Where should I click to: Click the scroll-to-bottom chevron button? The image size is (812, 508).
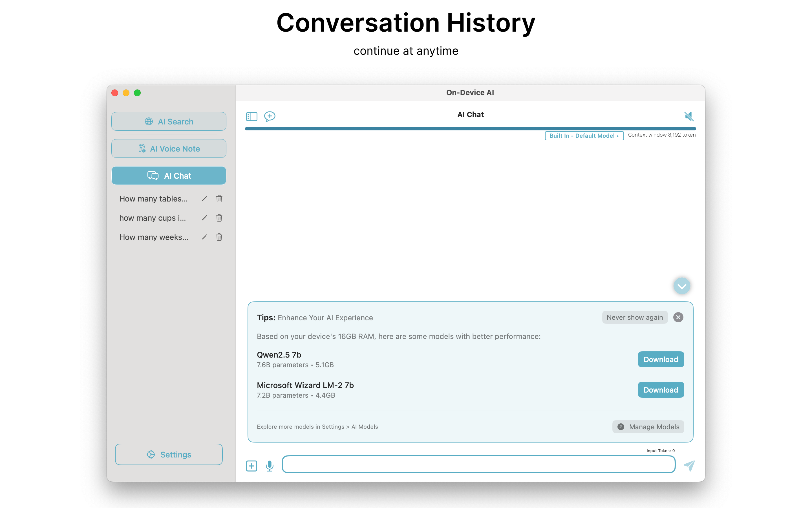(x=681, y=286)
